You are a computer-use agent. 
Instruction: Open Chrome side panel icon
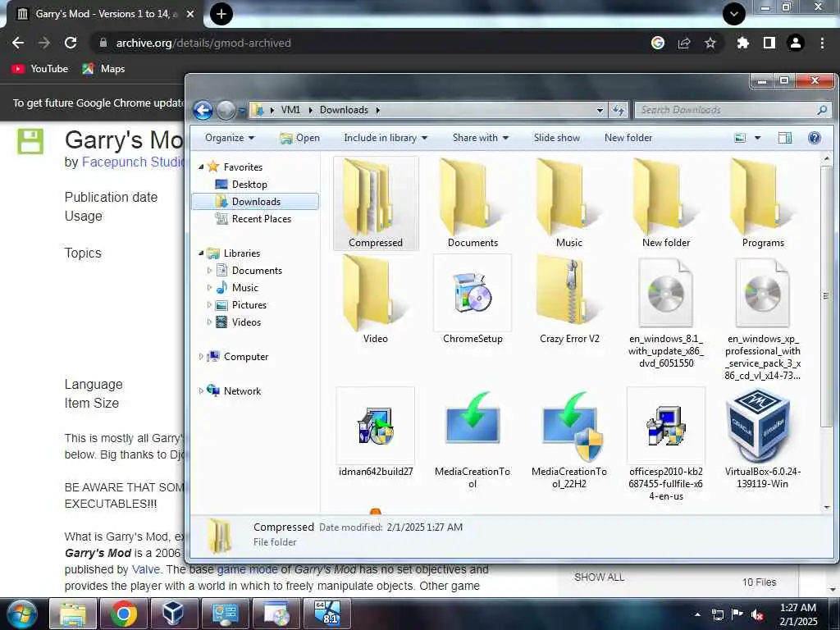point(769,43)
